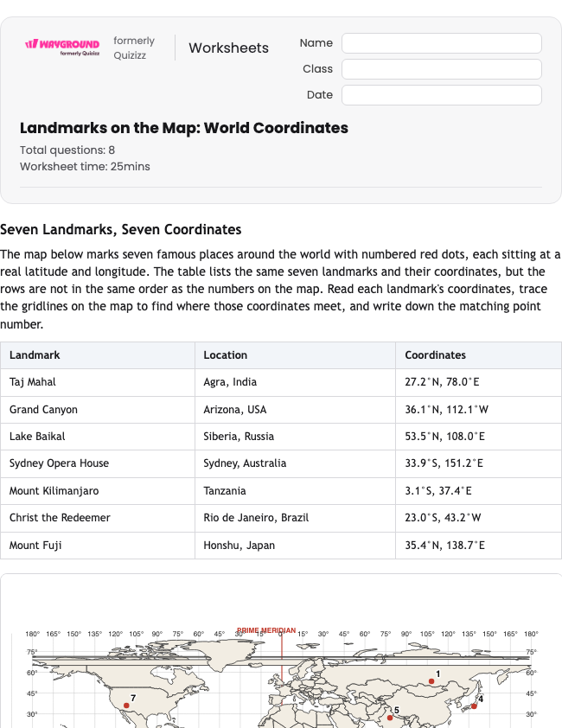The height and width of the screenshot is (728, 562).
Task: Click red map dot numbered 4
Action: [474, 706]
